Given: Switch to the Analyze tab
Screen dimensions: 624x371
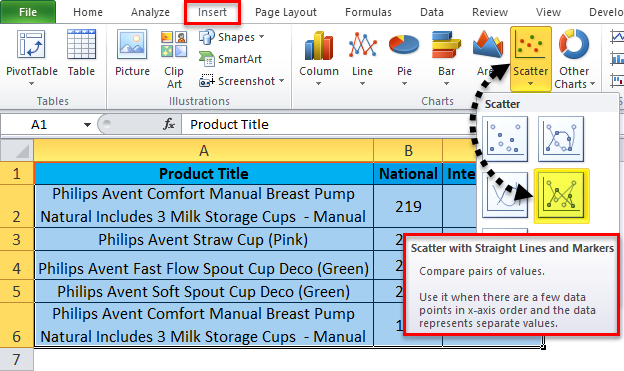Looking at the screenshot, I should (x=150, y=12).
